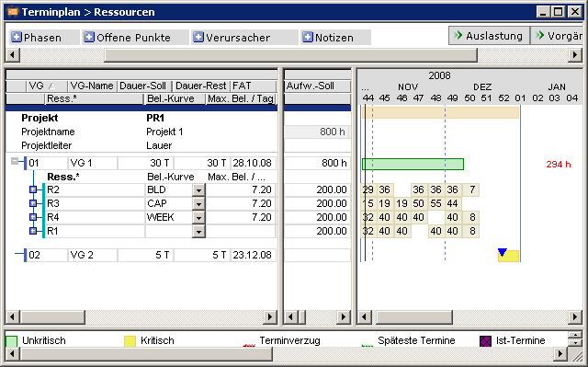The height and width of the screenshot is (367, 588).
Task: Expand the Phasen section plus icon
Action: [x=17, y=37]
